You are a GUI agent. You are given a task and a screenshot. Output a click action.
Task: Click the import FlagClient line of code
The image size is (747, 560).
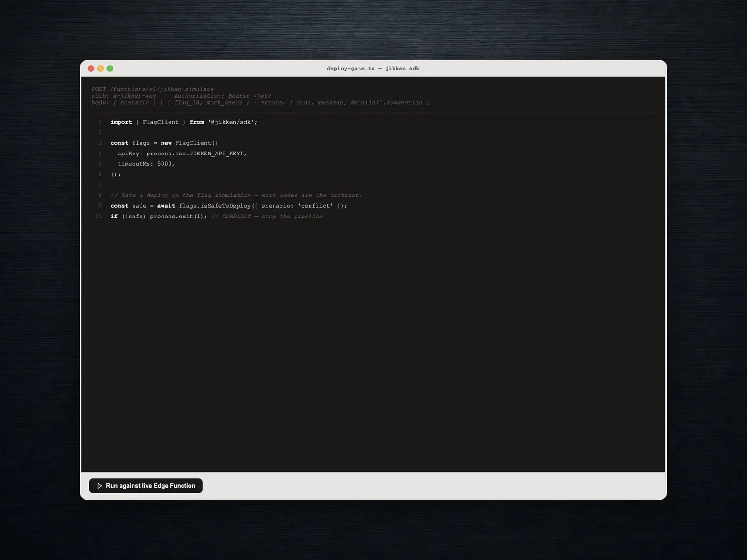tap(184, 122)
